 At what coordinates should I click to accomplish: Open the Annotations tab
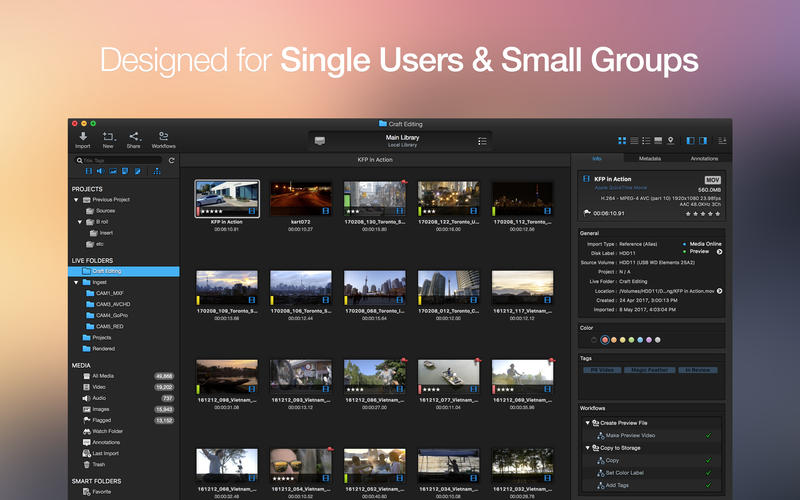click(704, 158)
